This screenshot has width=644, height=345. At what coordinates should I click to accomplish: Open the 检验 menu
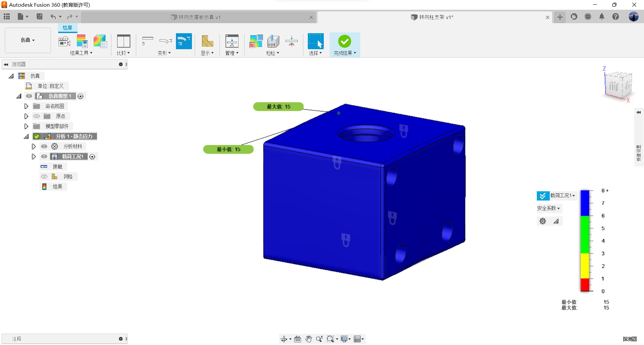coord(273,53)
